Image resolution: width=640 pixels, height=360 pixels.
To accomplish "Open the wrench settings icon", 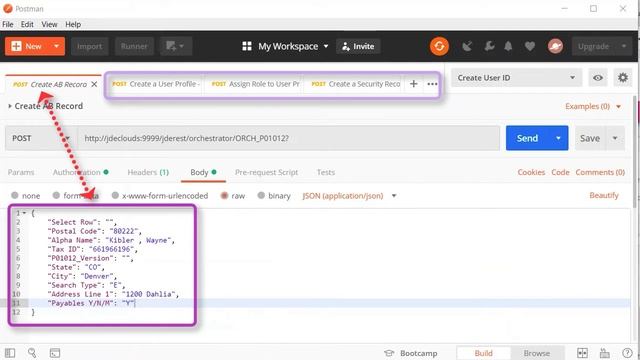I will (x=489, y=46).
